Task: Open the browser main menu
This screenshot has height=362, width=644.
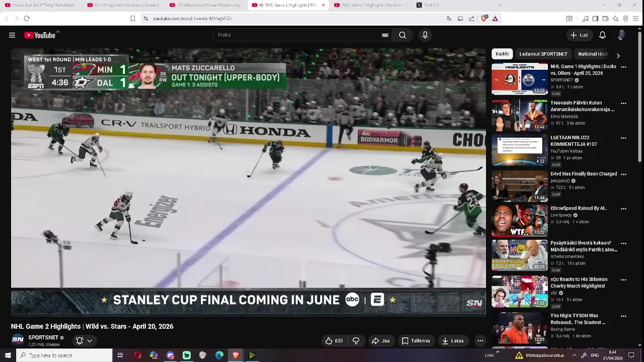Action: (x=636, y=19)
